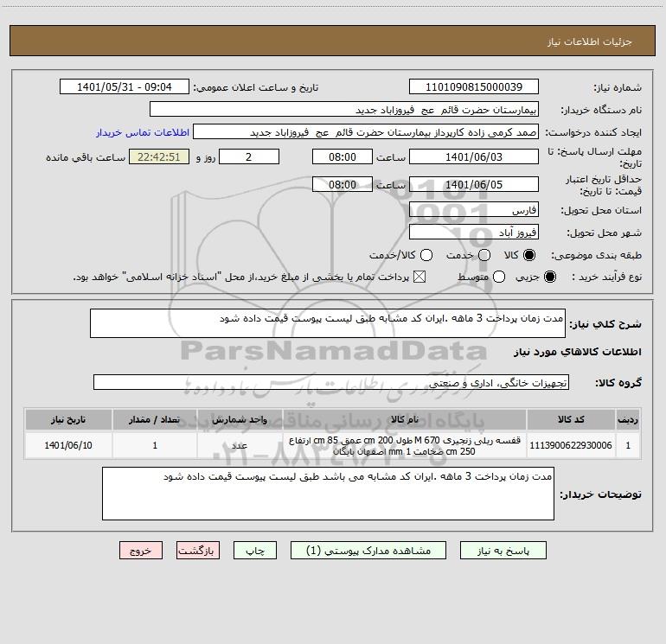Click the request creator name field
Image resolution: width=666 pixels, height=644 pixels.
[x=366, y=131]
